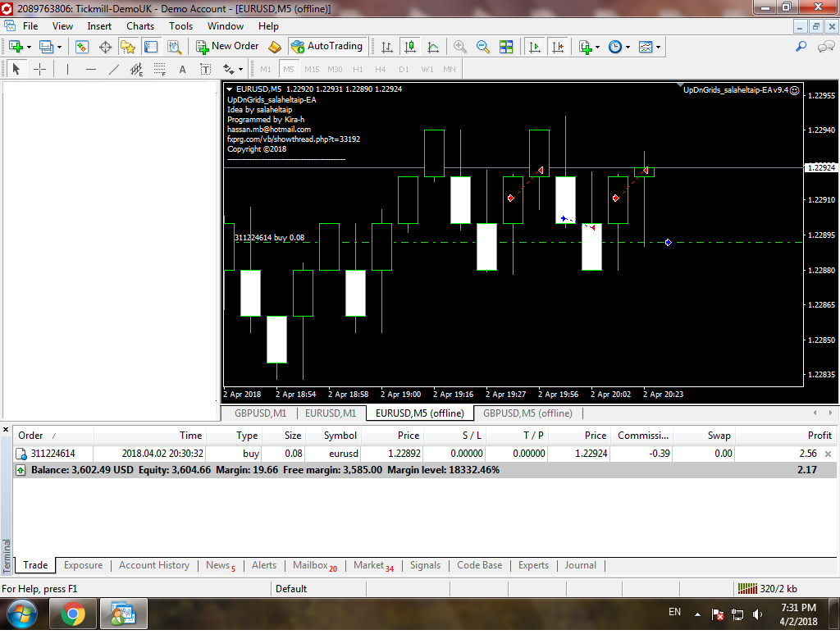Select the H1 timeframe button
This screenshot has width=840, height=639.
tap(358, 69)
